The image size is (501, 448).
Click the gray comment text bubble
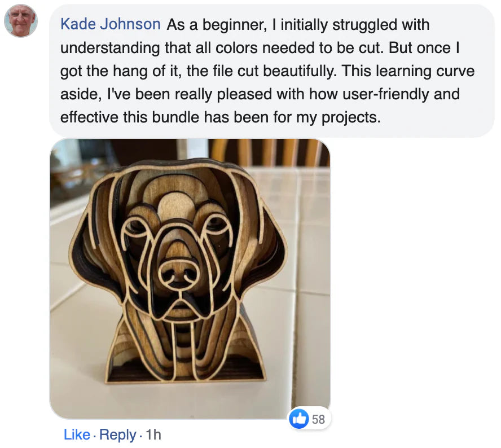271,71
